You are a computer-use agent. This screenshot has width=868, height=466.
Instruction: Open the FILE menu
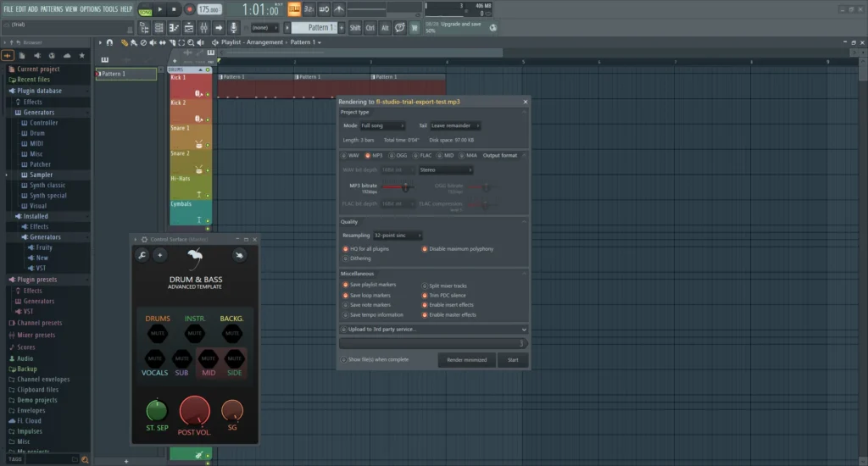(8, 8)
